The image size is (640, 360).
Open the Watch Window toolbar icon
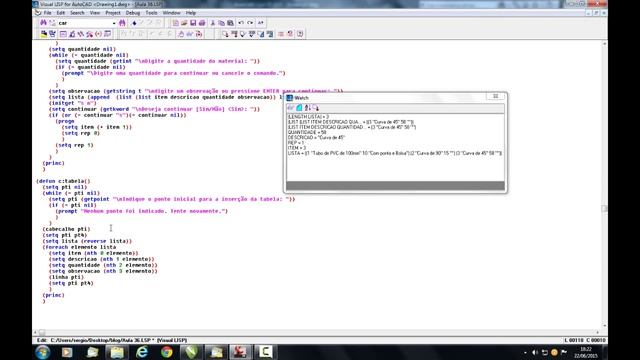click(107, 34)
